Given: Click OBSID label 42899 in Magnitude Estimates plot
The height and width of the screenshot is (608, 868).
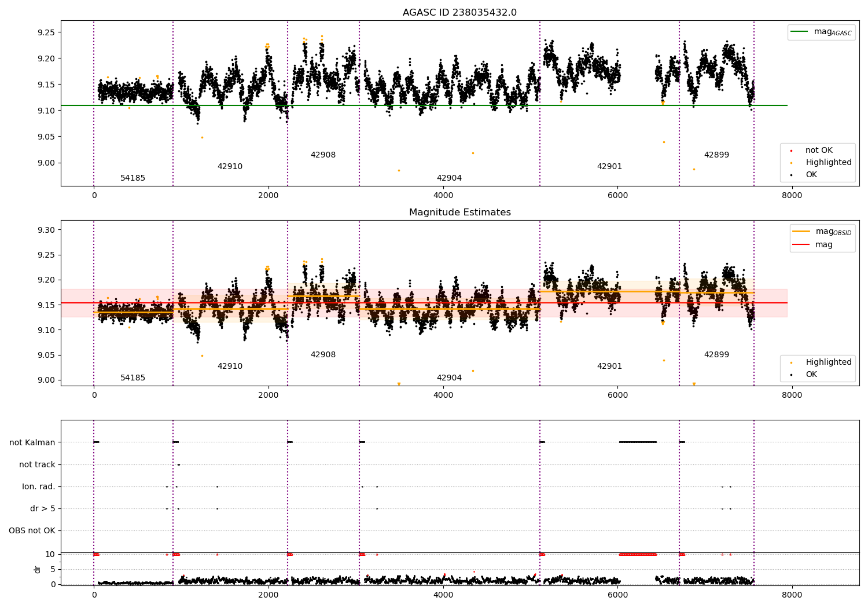Looking at the screenshot, I should click(x=716, y=355).
